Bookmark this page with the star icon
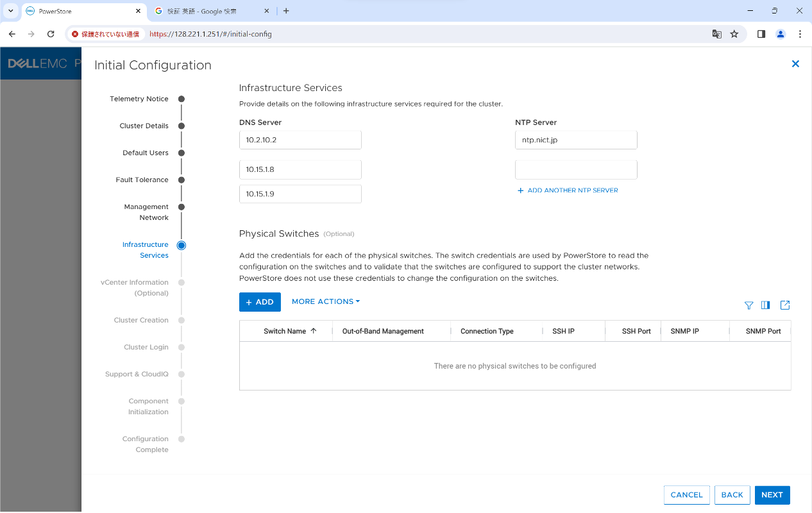This screenshot has width=812, height=513. (x=734, y=34)
